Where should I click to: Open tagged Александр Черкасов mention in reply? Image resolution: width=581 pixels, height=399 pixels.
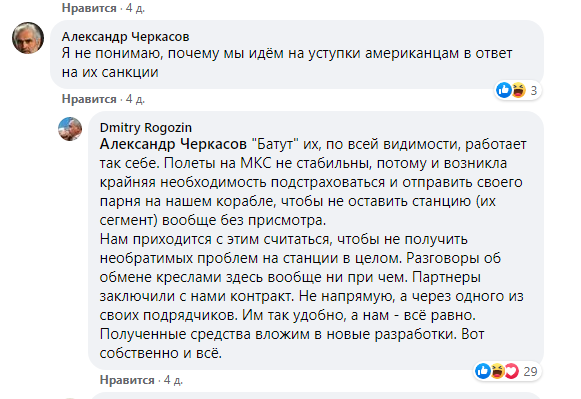click(x=173, y=144)
